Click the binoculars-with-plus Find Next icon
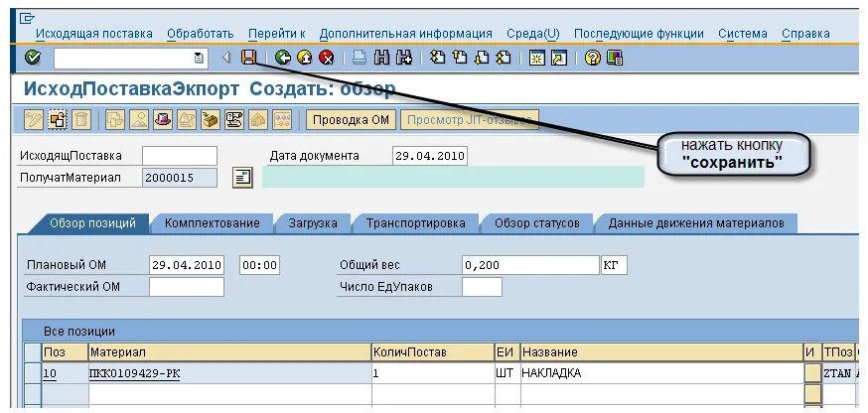 point(404,58)
